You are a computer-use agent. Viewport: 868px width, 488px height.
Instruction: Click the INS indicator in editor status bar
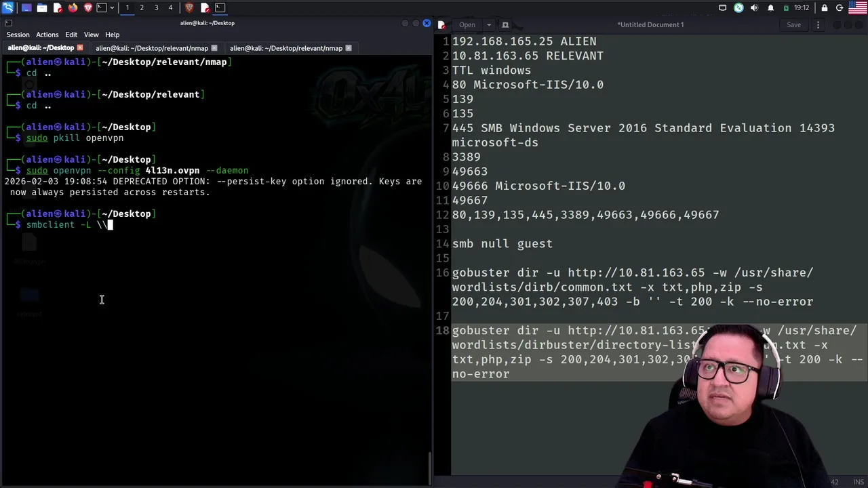pyautogui.click(x=859, y=482)
